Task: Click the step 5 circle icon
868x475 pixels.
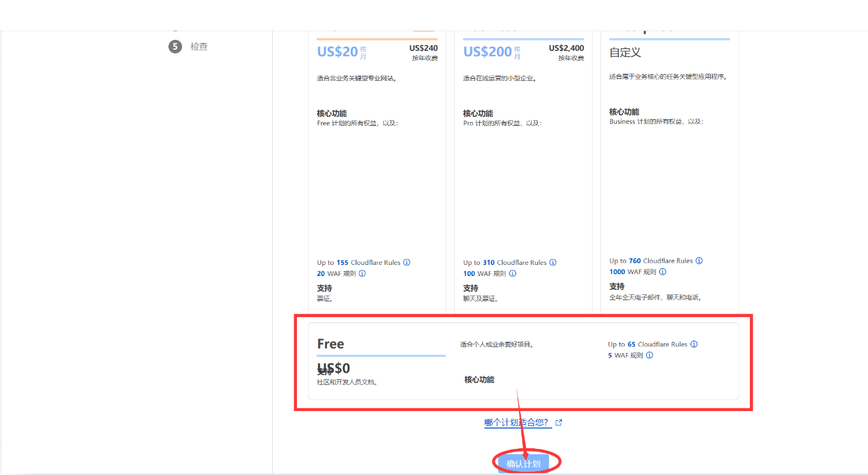Action: pos(175,46)
